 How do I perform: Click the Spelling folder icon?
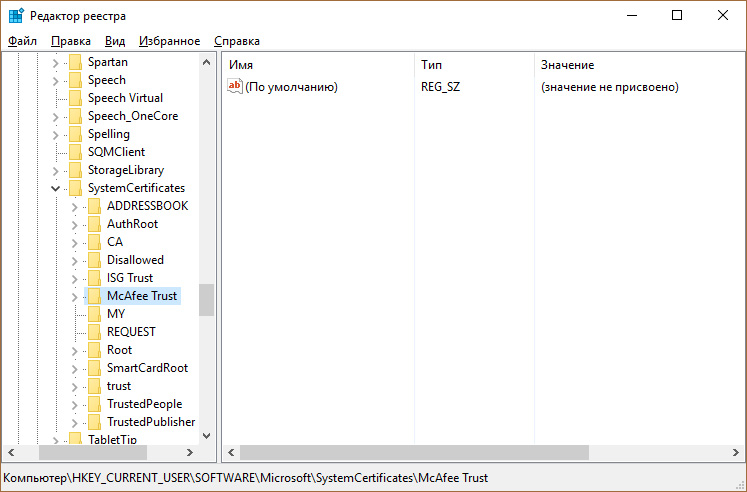pos(75,134)
